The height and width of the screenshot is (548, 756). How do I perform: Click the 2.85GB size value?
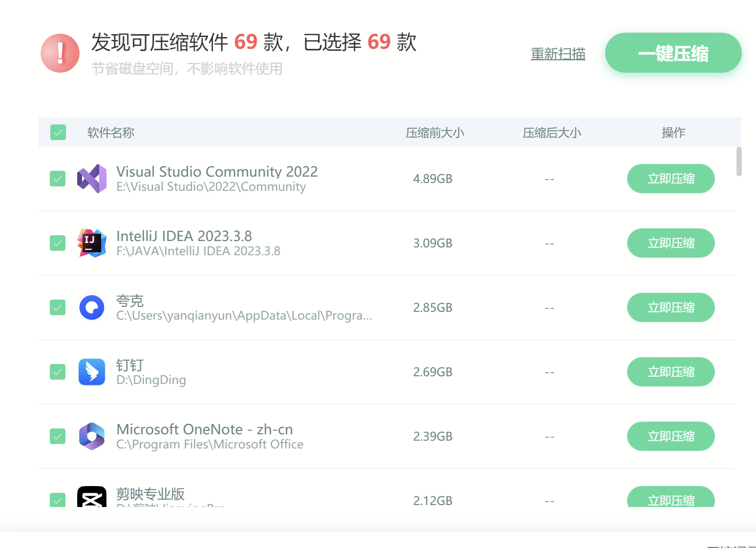433,307
